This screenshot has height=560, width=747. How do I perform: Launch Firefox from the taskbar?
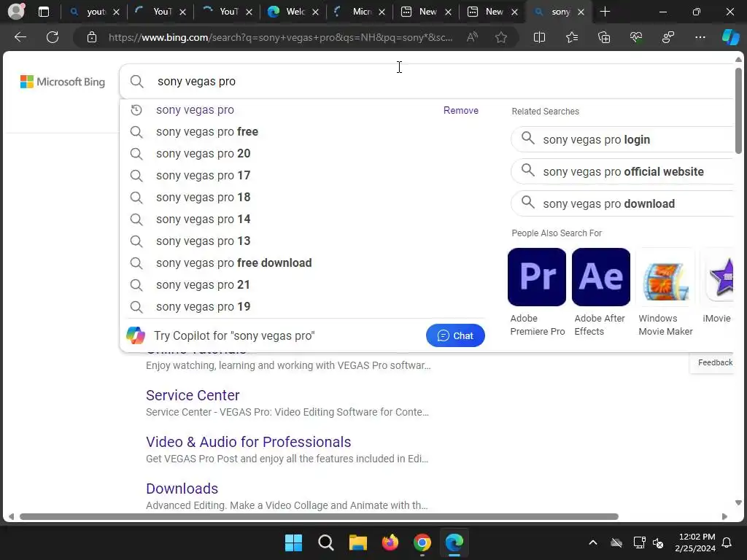pyautogui.click(x=390, y=542)
